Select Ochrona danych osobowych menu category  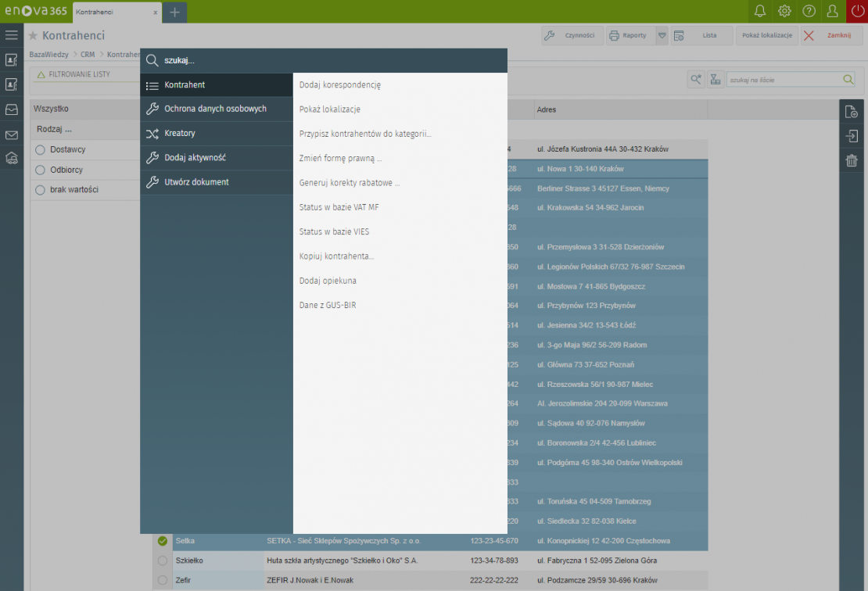point(215,109)
